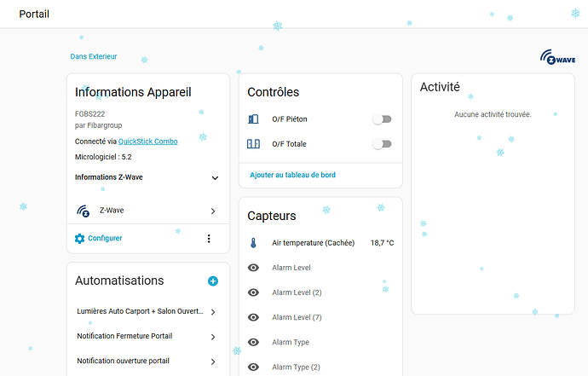Click the thermometer icon for Air temperature

point(253,243)
